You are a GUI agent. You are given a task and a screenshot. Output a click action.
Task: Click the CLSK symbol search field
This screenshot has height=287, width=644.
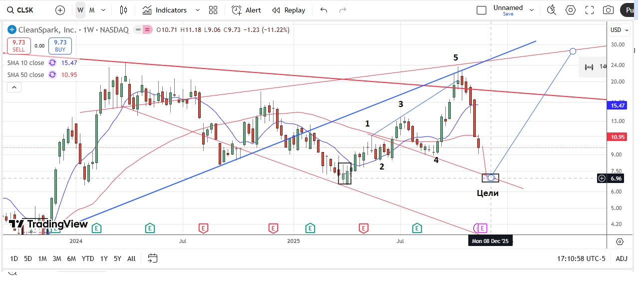pos(26,10)
